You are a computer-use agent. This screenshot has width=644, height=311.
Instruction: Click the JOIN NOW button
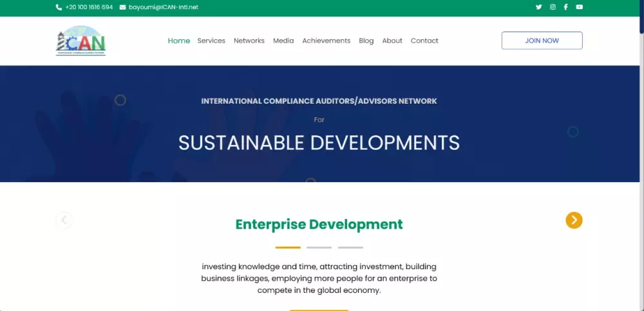pyautogui.click(x=542, y=41)
